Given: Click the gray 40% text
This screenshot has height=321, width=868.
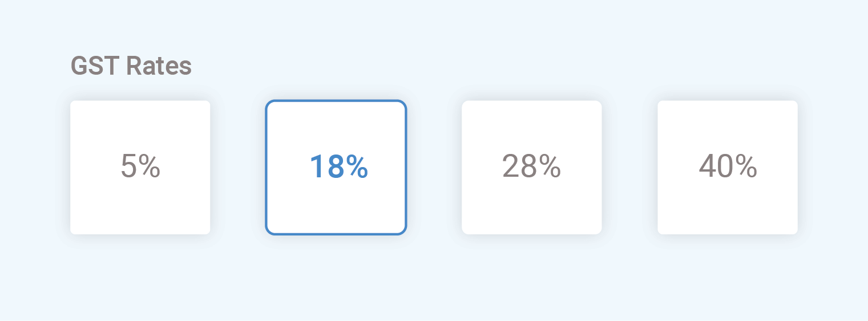Looking at the screenshot, I should click(x=728, y=166).
